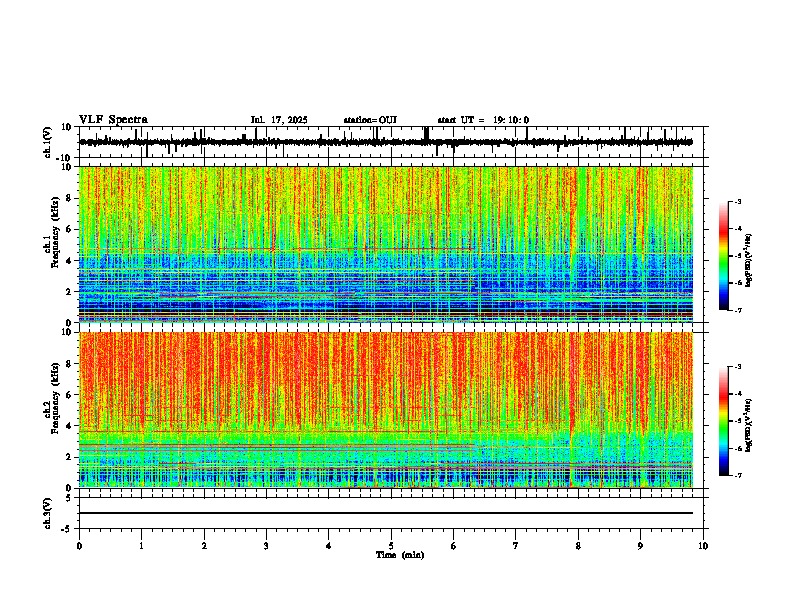Screen dimensions: 792x612
Task: Click the 'ch.3(V)' axis label
Action: point(48,514)
